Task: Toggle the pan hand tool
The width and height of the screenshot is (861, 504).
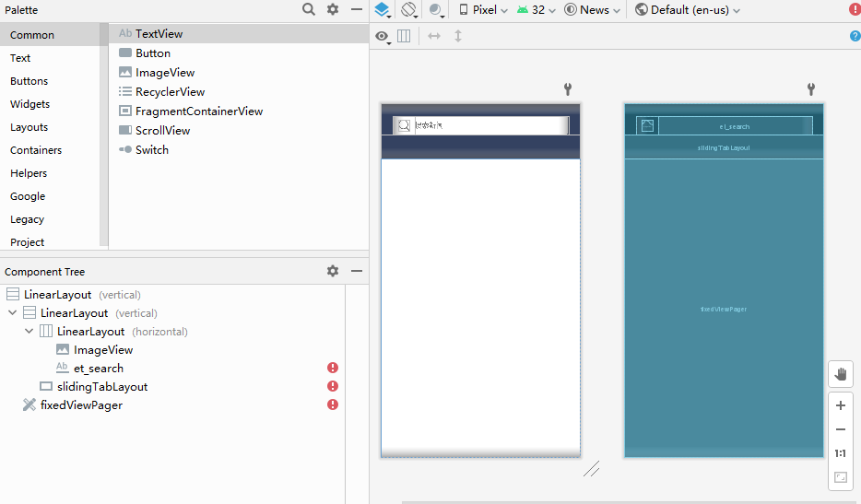Action: click(840, 373)
